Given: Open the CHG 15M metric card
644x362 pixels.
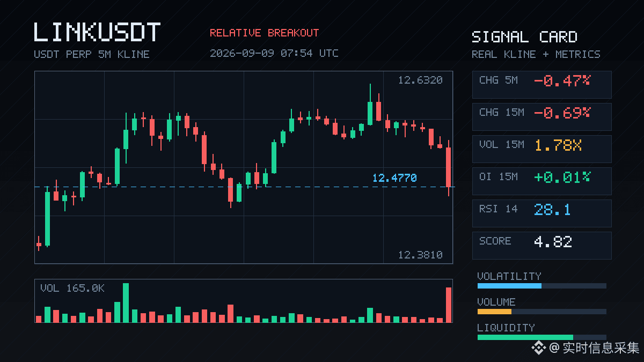Looking at the screenshot, I should pyautogui.click(x=541, y=117).
